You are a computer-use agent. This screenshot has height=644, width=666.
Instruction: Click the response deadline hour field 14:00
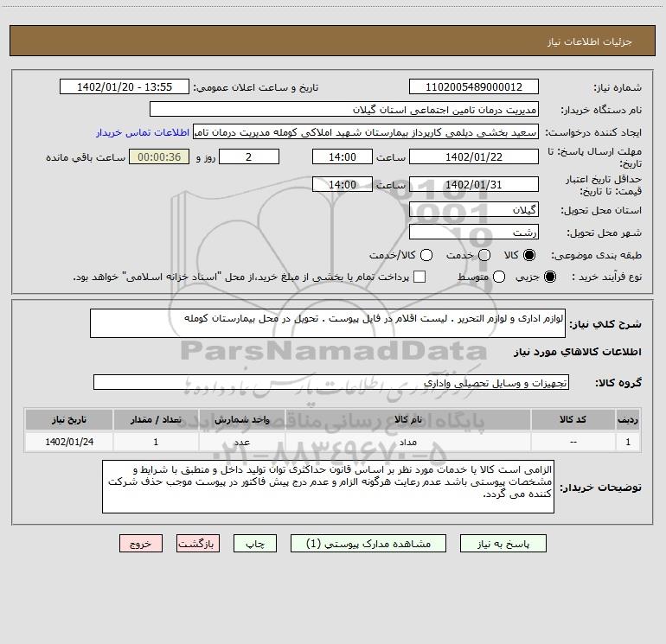tap(343, 156)
